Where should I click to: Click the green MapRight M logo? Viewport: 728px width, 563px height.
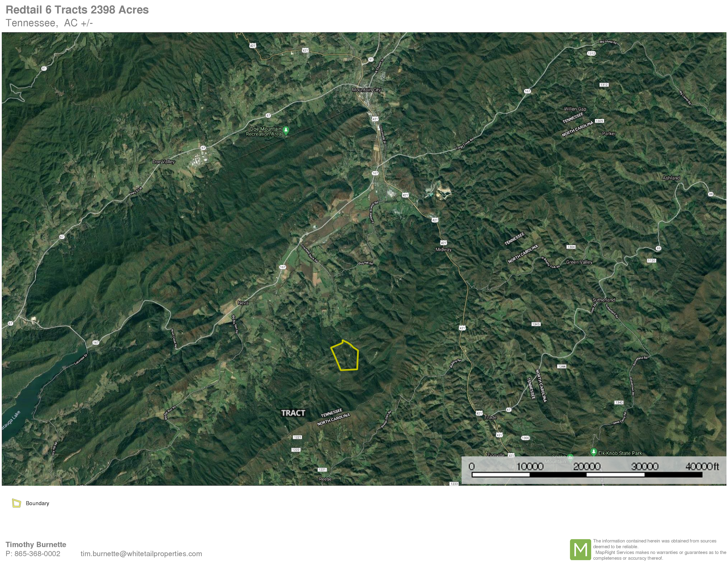click(580, 549)
